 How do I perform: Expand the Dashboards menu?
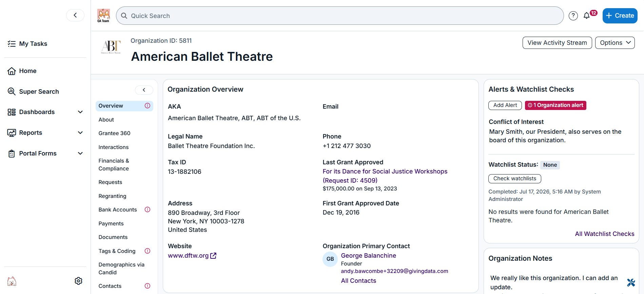pyautogui.click(x=45, y=112)
